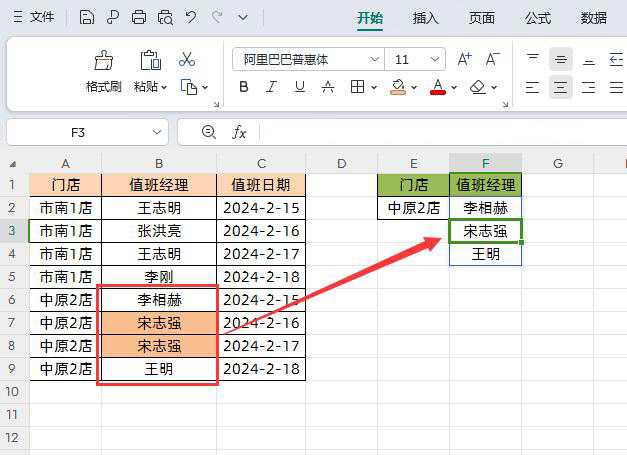Click the zoom formula bar icon
Image resolution: width=627 pixels, height=455 pixels.
[x=209, y=132]
